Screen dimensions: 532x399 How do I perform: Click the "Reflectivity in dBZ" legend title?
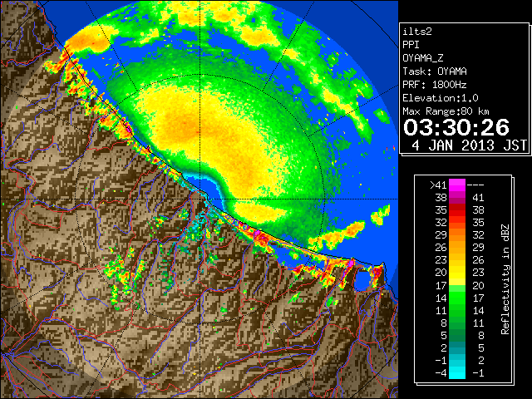pyautogui.click(x=505, y=279)
